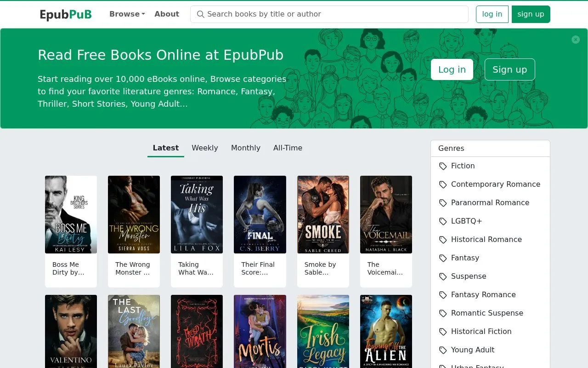Click tag icon beside Historical Fiction
588x368 pixels.
(x=443, y=332)
